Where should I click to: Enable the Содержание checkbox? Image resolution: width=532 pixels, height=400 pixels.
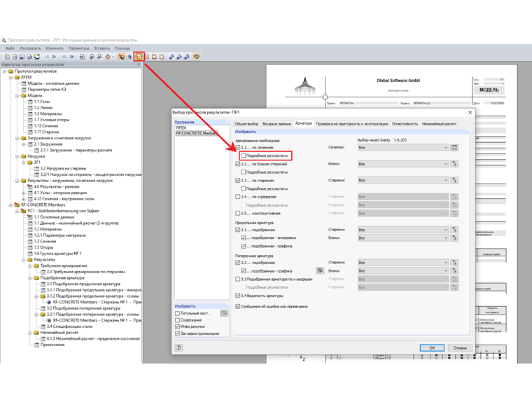point(177,320)
